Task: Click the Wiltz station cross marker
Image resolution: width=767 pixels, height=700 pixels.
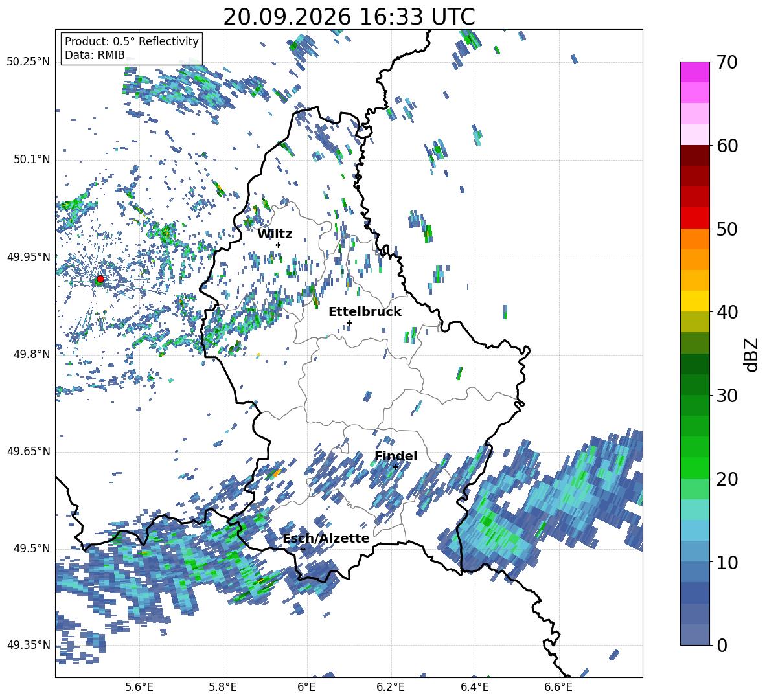Action: point(279,245)
